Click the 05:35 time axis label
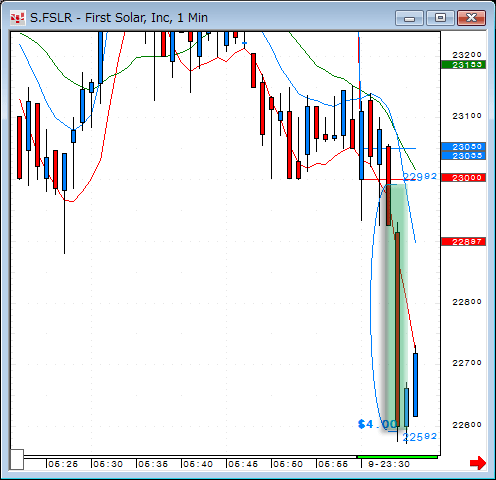 [153, 464]
